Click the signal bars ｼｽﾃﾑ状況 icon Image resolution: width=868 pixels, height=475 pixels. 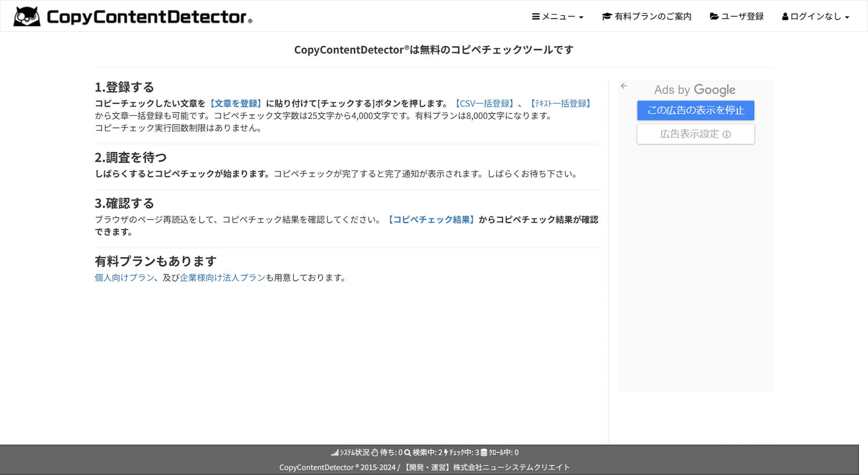[335, 453]
